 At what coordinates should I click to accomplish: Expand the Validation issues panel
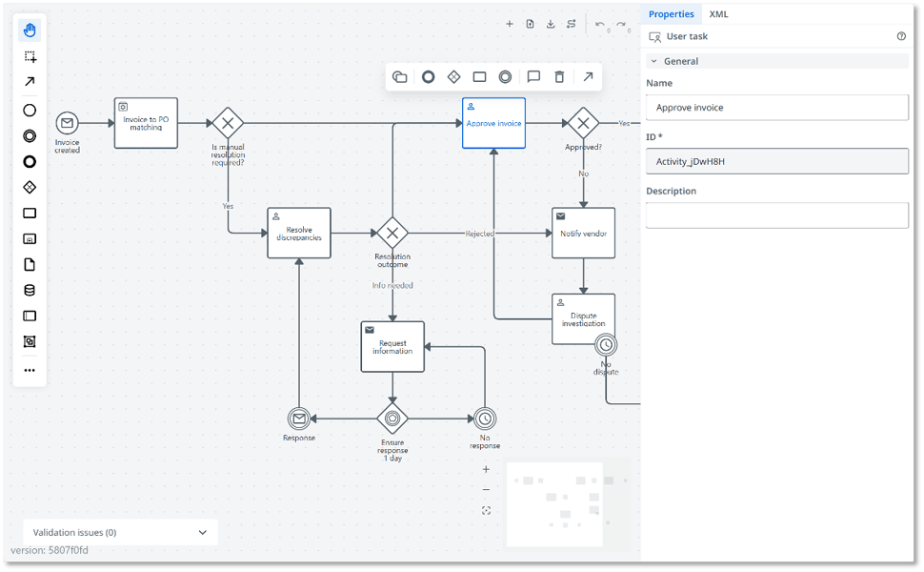click(120, 533)
